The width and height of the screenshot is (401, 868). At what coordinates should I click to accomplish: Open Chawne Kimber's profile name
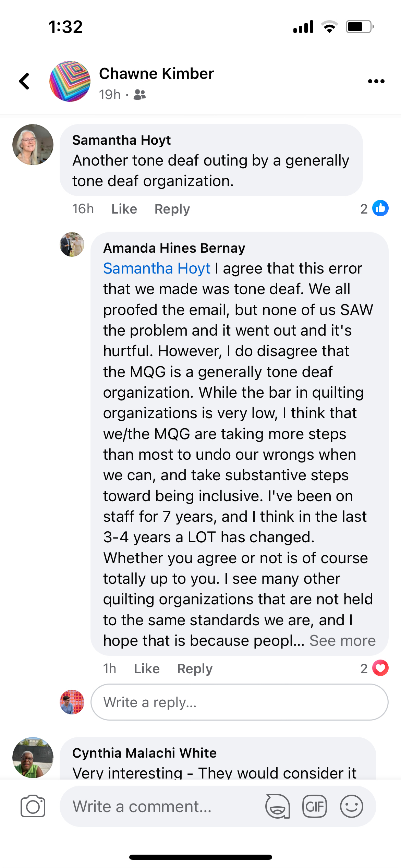[x=156, y=73]
